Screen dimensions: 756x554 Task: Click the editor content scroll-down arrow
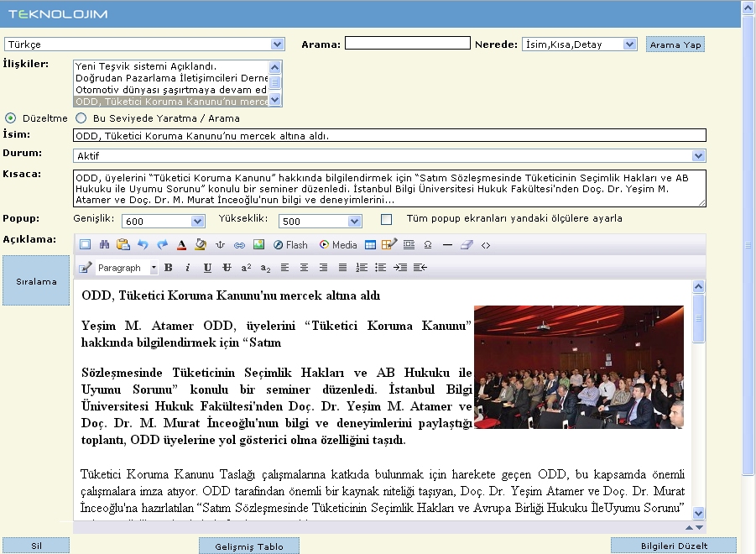(x=698, y=513)
